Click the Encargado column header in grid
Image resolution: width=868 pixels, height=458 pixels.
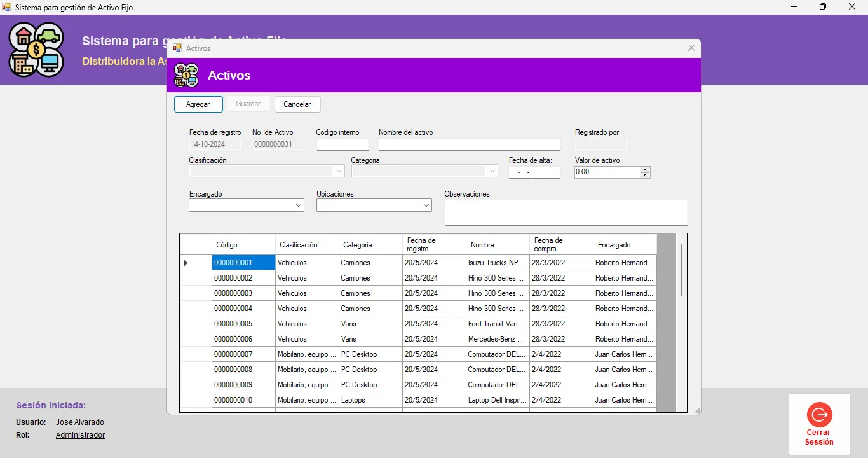pos(625,245)
